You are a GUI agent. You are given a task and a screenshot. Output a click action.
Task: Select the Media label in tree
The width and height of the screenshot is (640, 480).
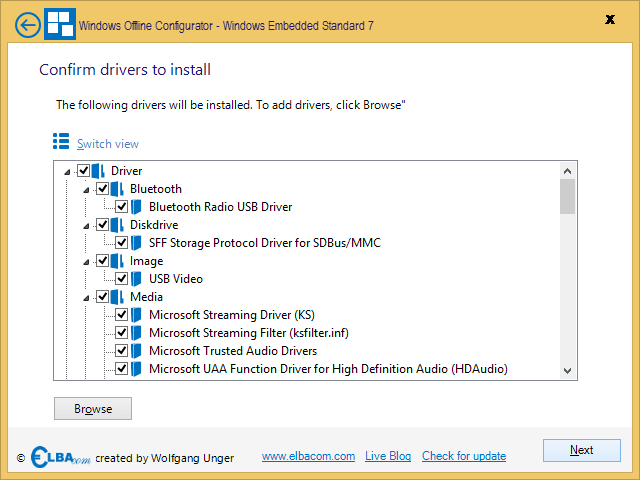146,296
